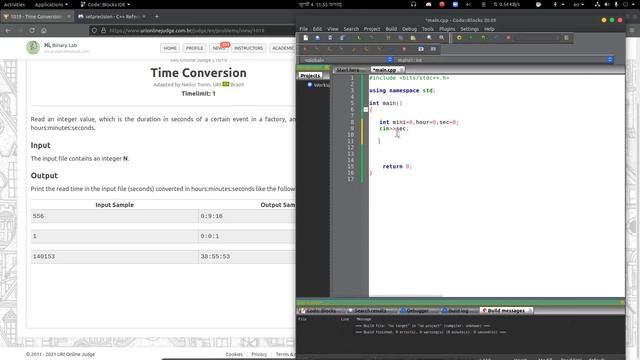Click Activities in the GNOME top bar
The height and width of the screenshot is (360, 640).
pos(14,4)
